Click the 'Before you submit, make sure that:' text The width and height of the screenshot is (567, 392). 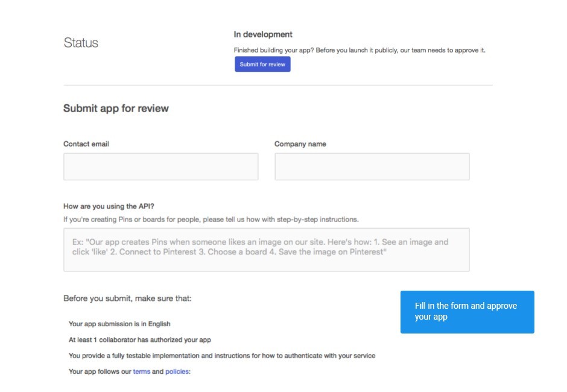pos(127,299)
